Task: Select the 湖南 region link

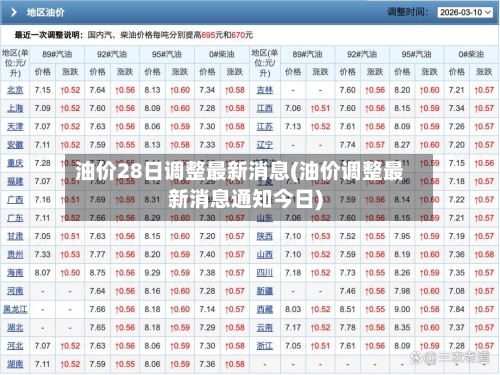Action: pos(15,364)
